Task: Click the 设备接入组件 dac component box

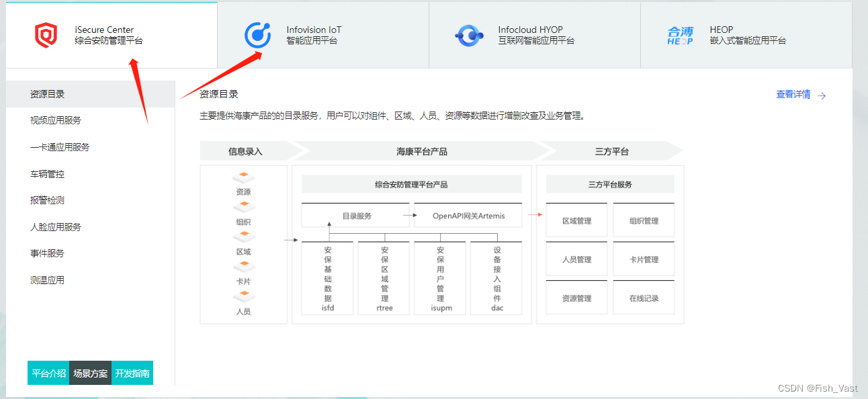Action: 496,278
